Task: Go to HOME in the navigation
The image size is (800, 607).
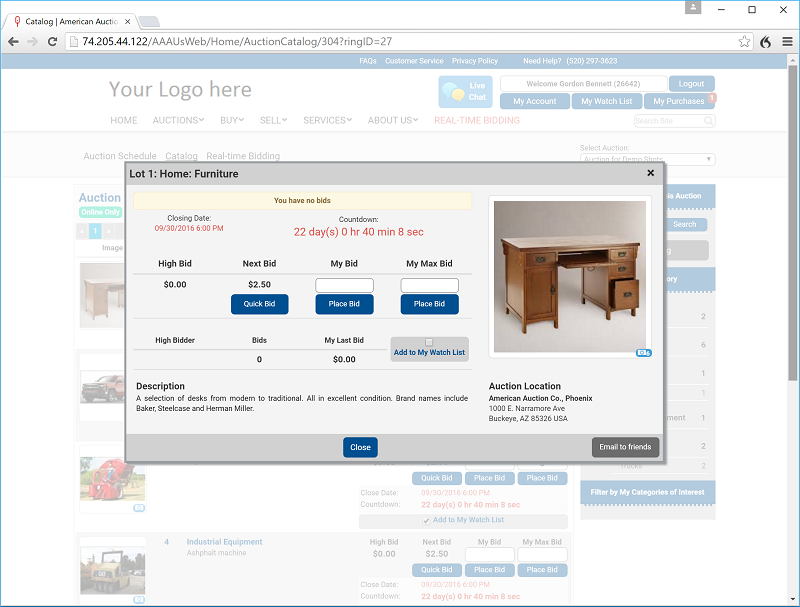Action: coord(123,120)
